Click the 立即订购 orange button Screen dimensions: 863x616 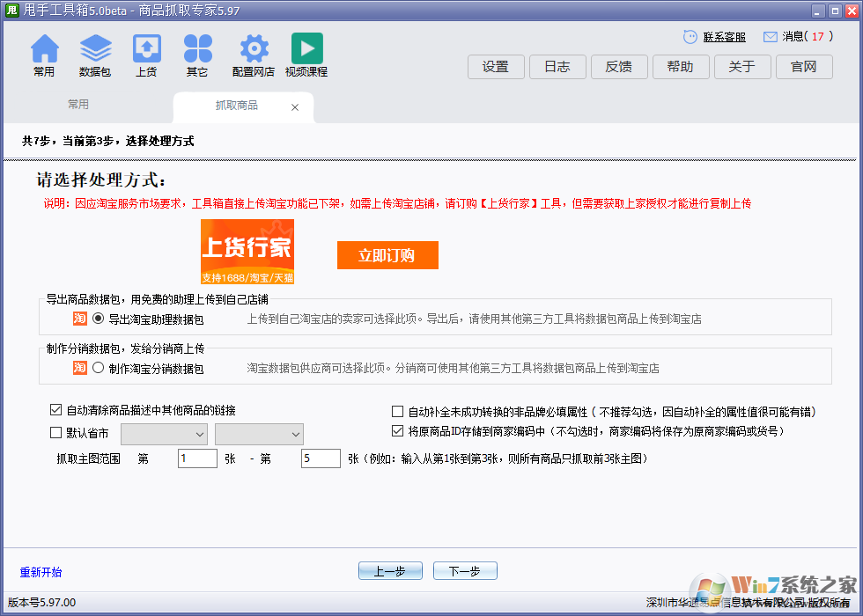click(387, 255)
